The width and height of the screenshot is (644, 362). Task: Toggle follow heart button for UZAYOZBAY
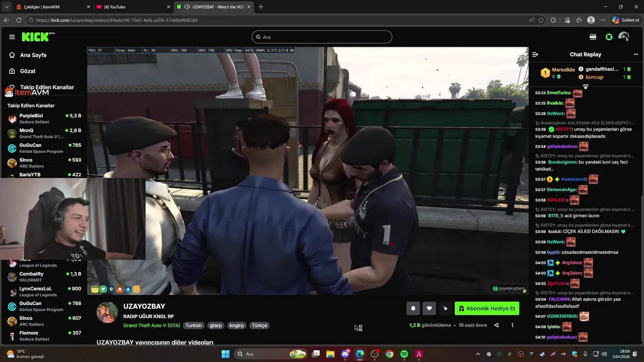tap(429, 309)
